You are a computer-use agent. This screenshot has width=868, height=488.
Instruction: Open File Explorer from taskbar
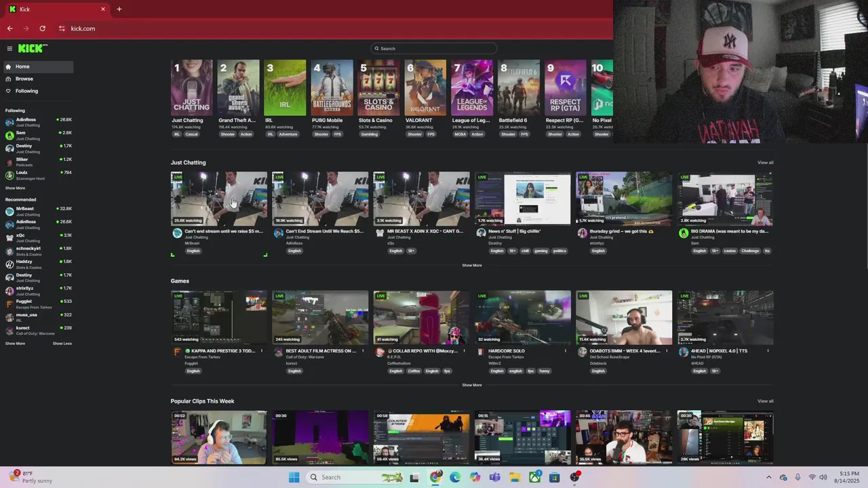(x=515, y=477)
